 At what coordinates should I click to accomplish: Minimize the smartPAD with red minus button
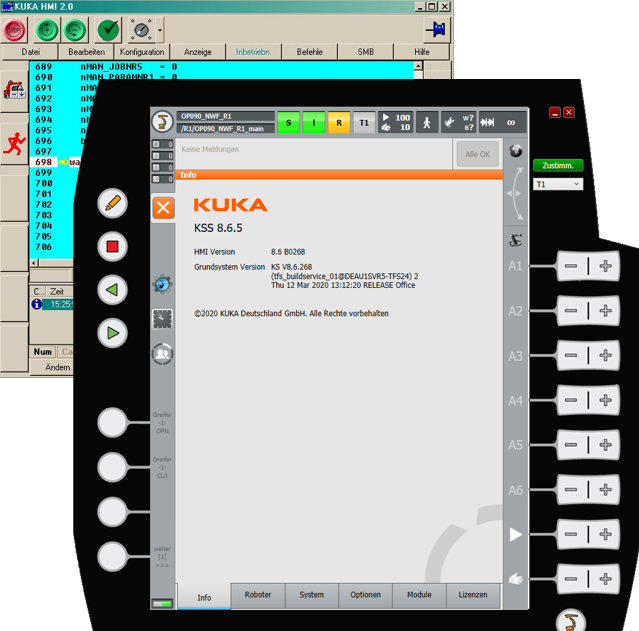(x=555, y=113)
